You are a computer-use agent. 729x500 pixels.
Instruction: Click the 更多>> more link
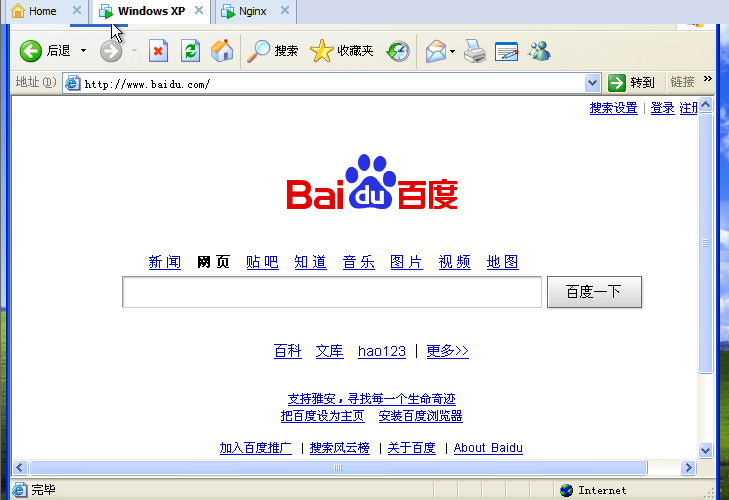point(447,351)
